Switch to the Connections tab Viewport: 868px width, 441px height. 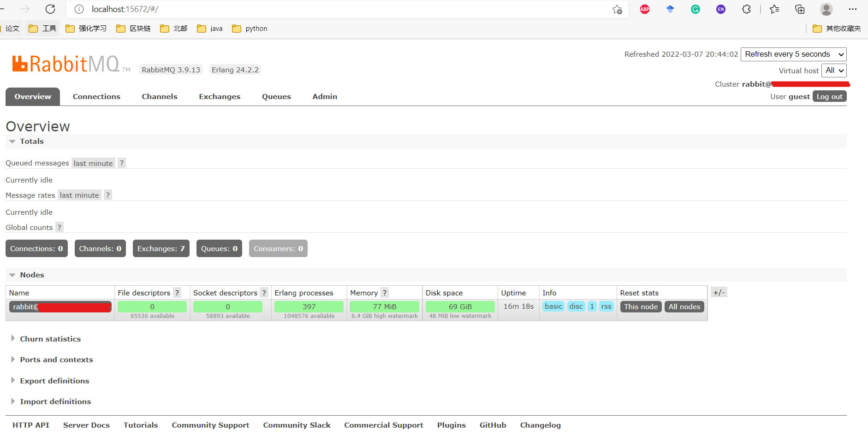[x=96, y=97]
